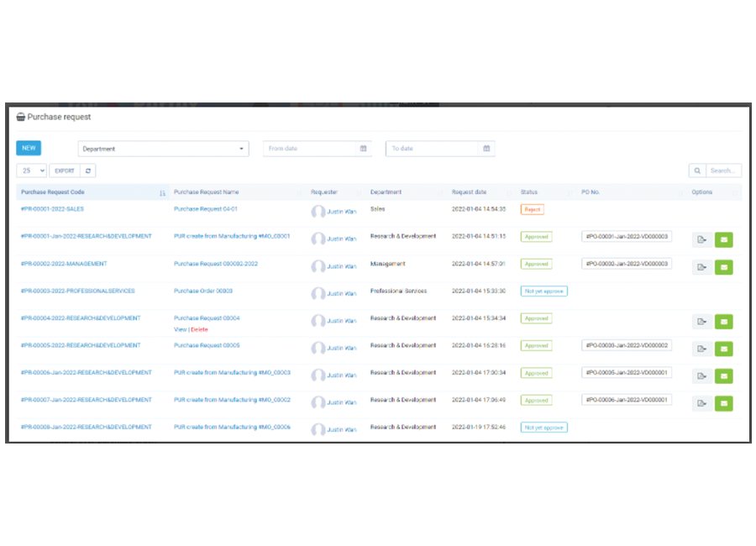This screenshot has width=756, height=546.
Task: Click View under Purchase Request 00004
Action: pos(180,329)
